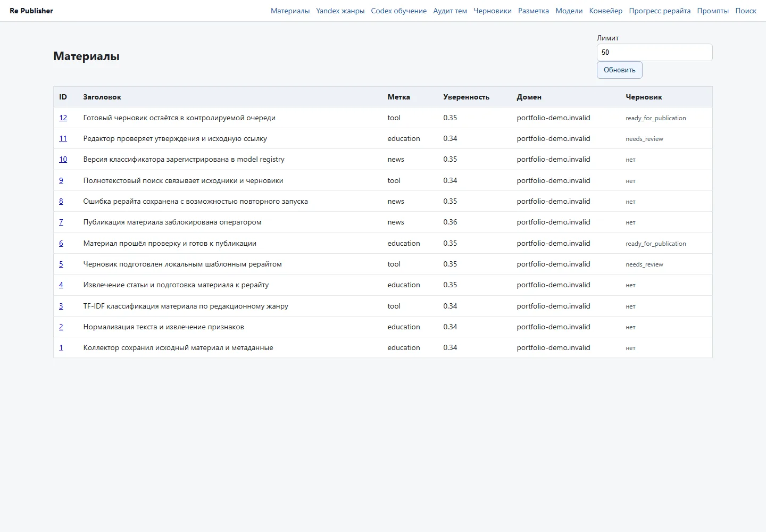Viewport: 766px width, 532px height.
Task: Open Yandex жанры page
Action: (340, 11)
